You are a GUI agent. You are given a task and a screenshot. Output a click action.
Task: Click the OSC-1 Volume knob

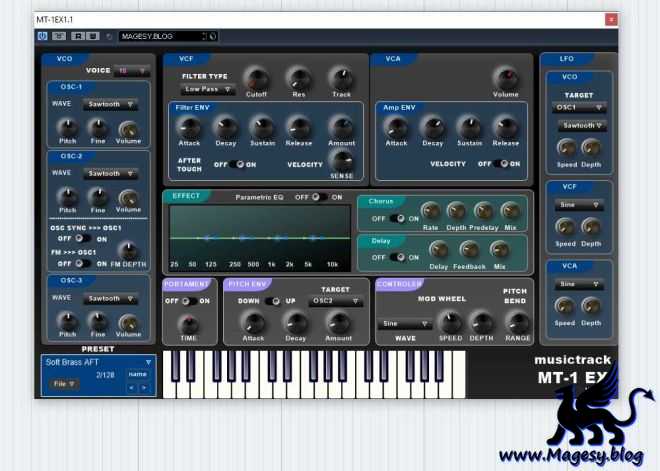point(128,128)
